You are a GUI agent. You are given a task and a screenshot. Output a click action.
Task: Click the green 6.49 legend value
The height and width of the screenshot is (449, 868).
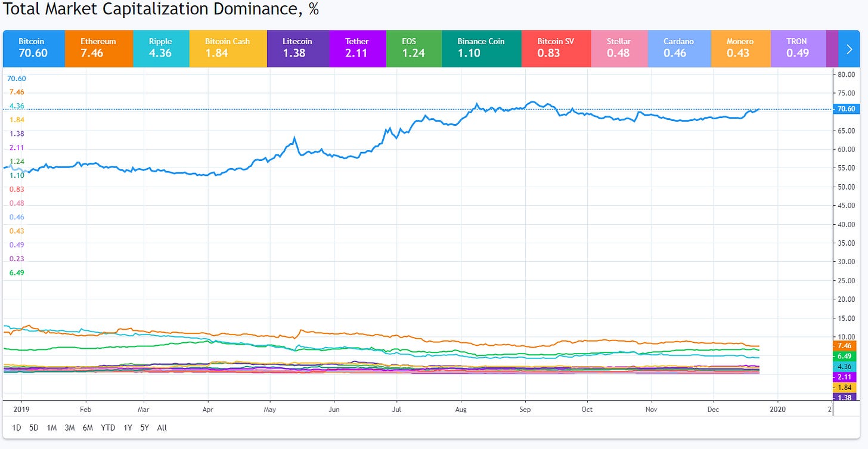(17, 273)
